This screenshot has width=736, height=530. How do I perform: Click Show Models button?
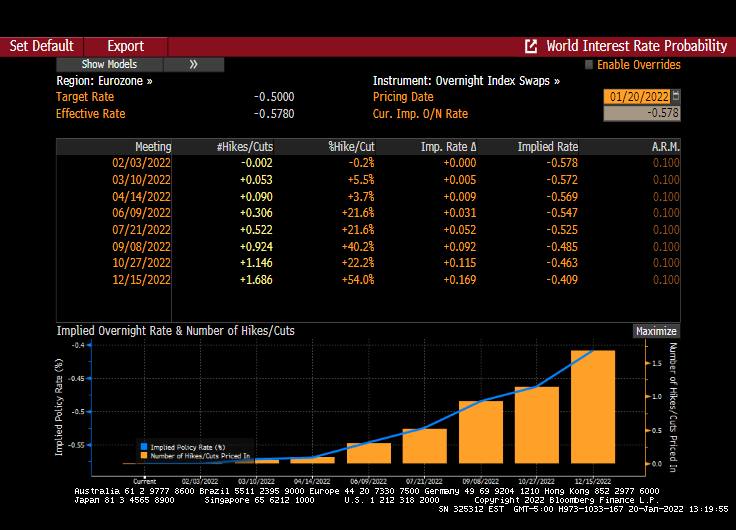[109, 64]
